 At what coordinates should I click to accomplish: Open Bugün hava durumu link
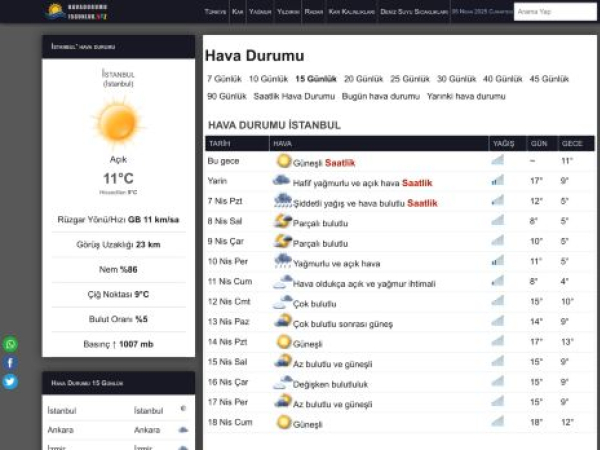381,96
